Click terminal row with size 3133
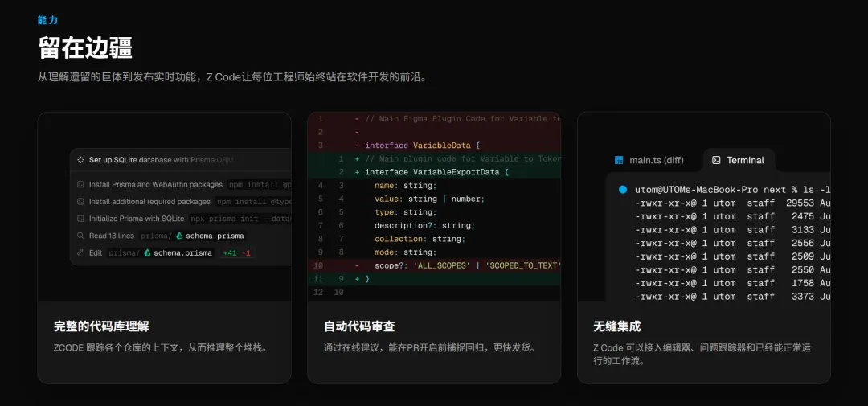 tap(732, 229)
